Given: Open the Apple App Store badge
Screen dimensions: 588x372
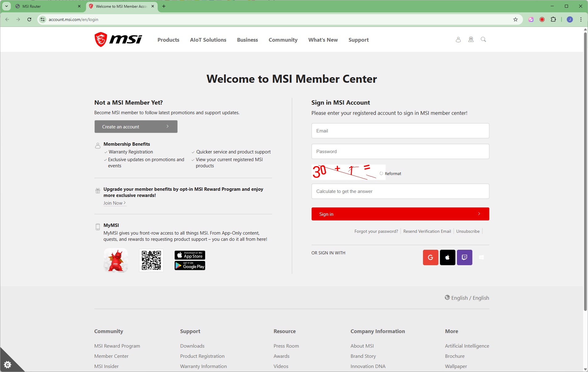Looking at the screenshot, I should (190, 255).
